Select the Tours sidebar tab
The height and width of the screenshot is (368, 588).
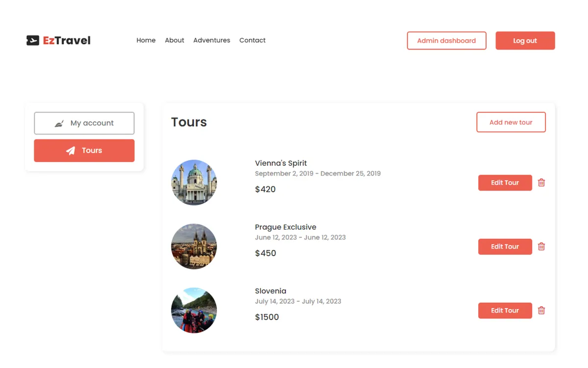84,151
